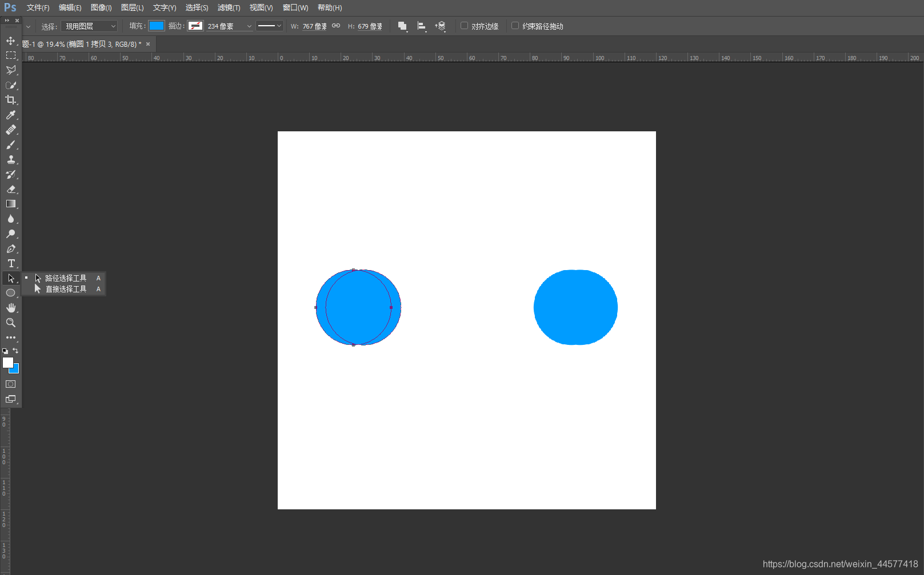Collapse the tools panel double-arrow
This screenshot has height=575, width=924.
7,20
